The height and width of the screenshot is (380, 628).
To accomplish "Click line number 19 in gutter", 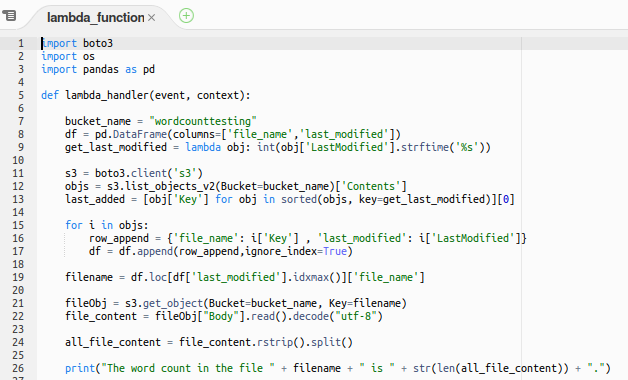I will (18, 277).
